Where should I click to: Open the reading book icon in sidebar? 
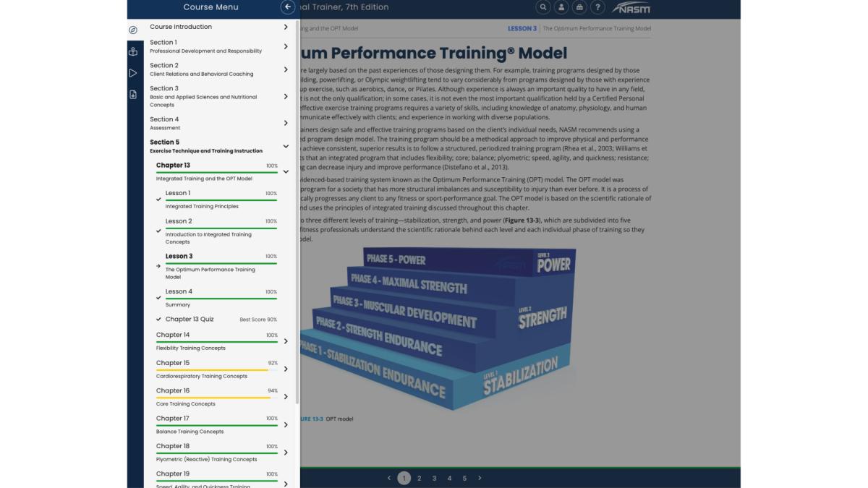pos(133,51)
